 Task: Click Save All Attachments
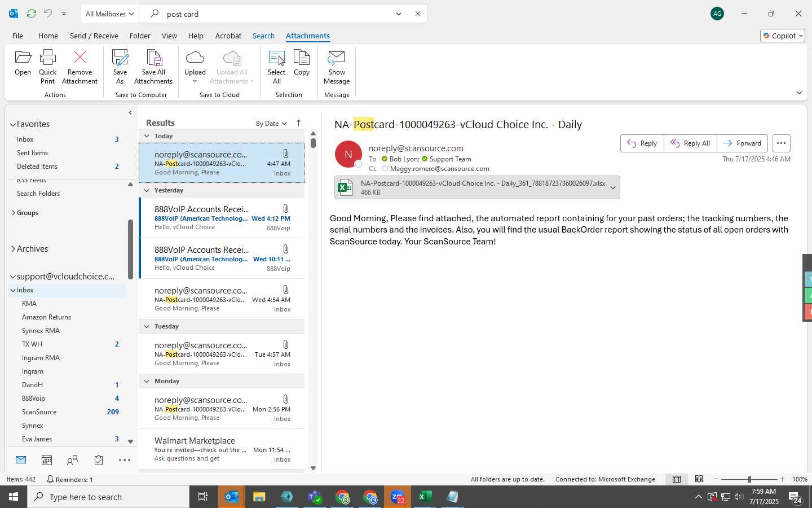coord(153,67)
